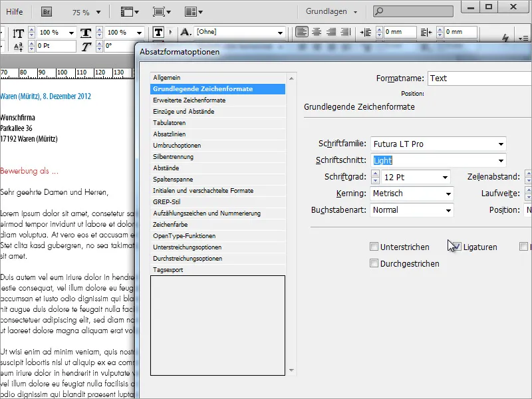
Task: Toggle the Ligaturen checkbox
Action: coord(456,247)
